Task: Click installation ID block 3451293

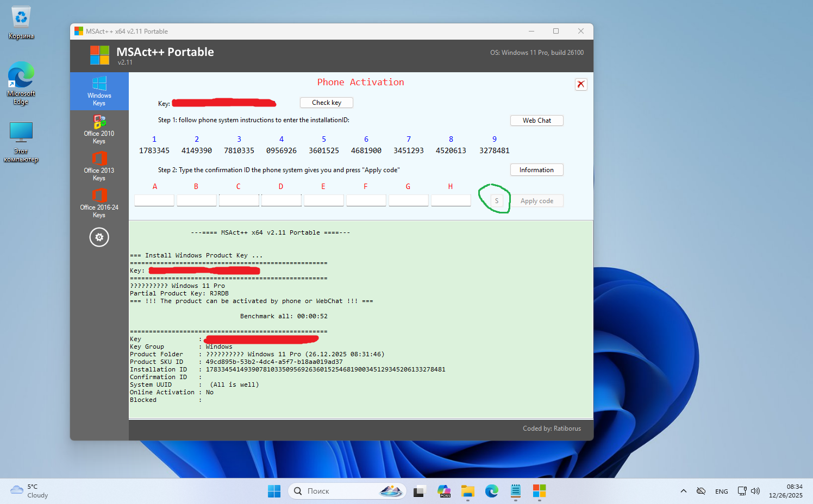Action: click(x=409, y=150)
